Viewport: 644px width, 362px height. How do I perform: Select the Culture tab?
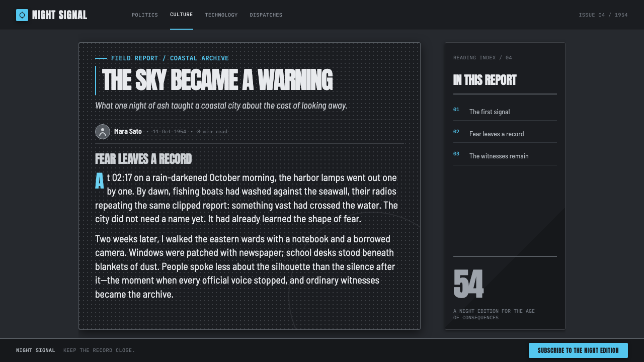pos(182,15)
